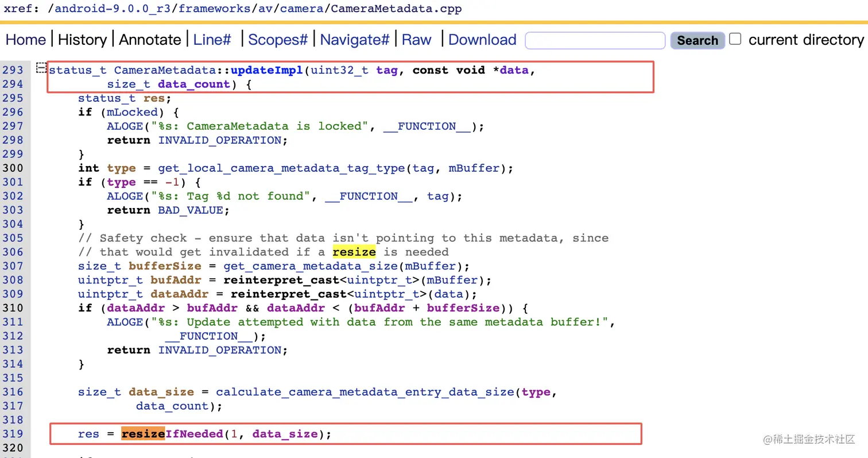Click INVALID_OPERATION on line 298
This screenshot has width=868, height=458.
coord(219,140)
